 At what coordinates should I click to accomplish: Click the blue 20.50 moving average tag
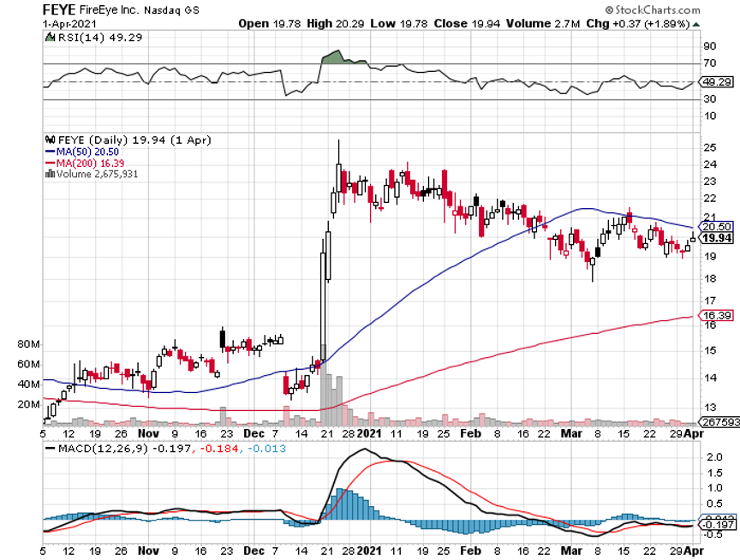[x=716, y=226]
